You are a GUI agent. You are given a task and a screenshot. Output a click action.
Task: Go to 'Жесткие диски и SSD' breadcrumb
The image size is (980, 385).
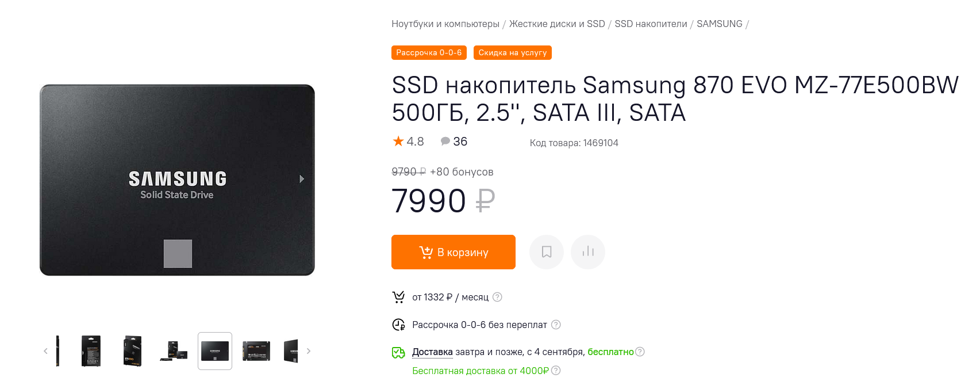pyautogui.click(x=557, y=24)
